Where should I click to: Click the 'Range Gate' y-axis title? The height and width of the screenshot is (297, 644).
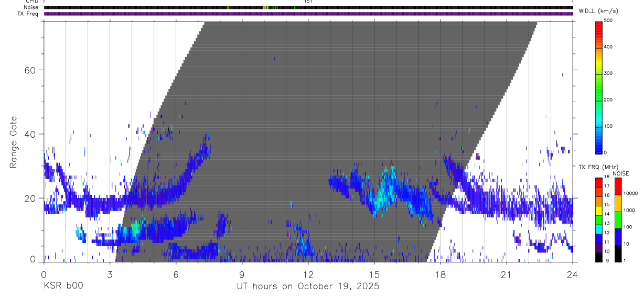(x=13, y=142)
